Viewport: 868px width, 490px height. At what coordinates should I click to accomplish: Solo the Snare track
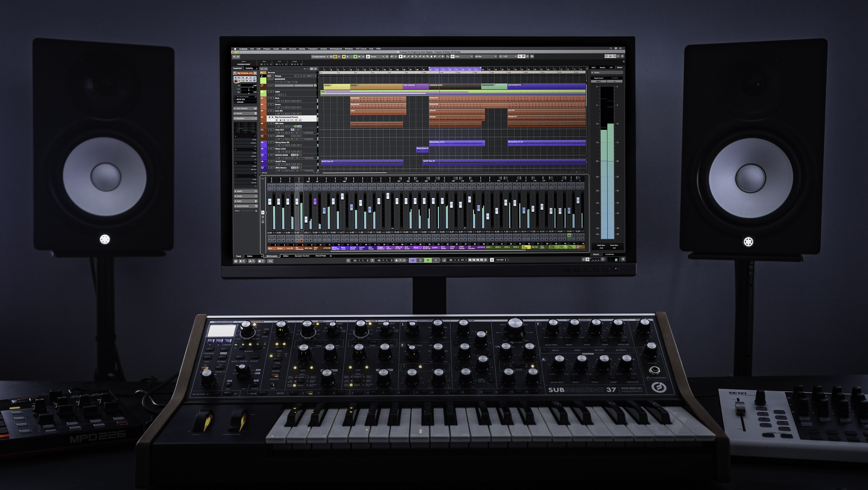coord(273,105)
